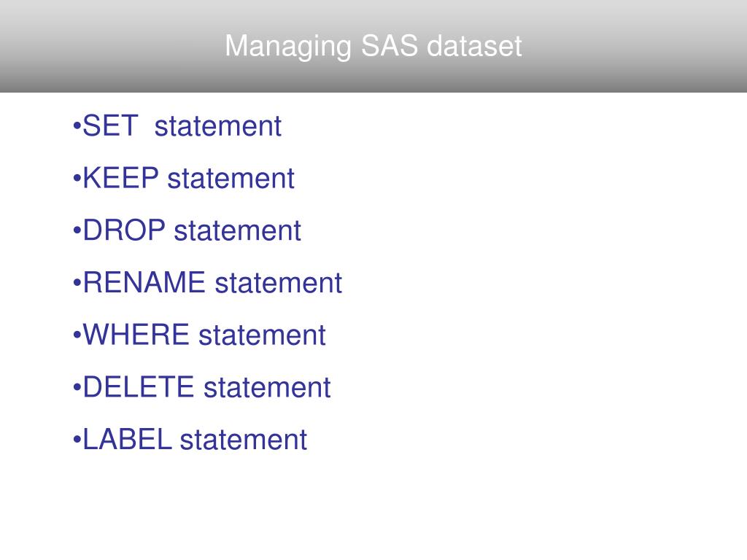Click the word SET in first bullet
Viewport: 747px width, 560px height.
pyautogui.click(x=111, y=126)
